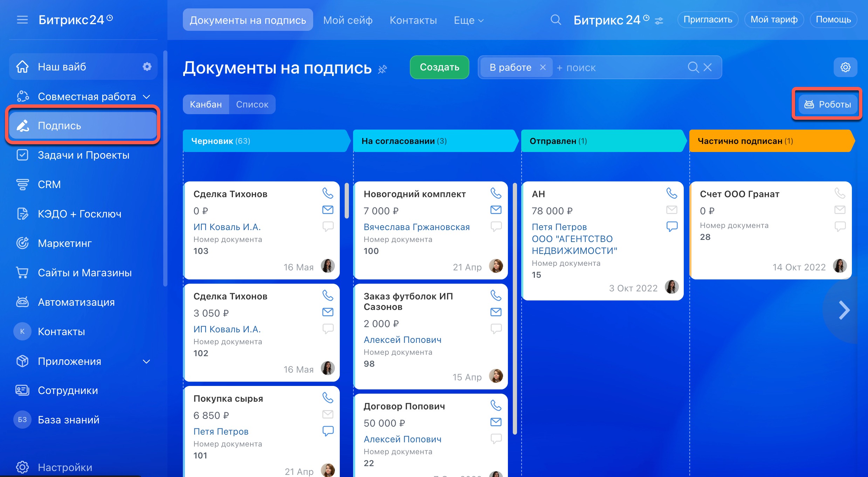Open Мой тариф
868x477 pixels.
point(774,20)
